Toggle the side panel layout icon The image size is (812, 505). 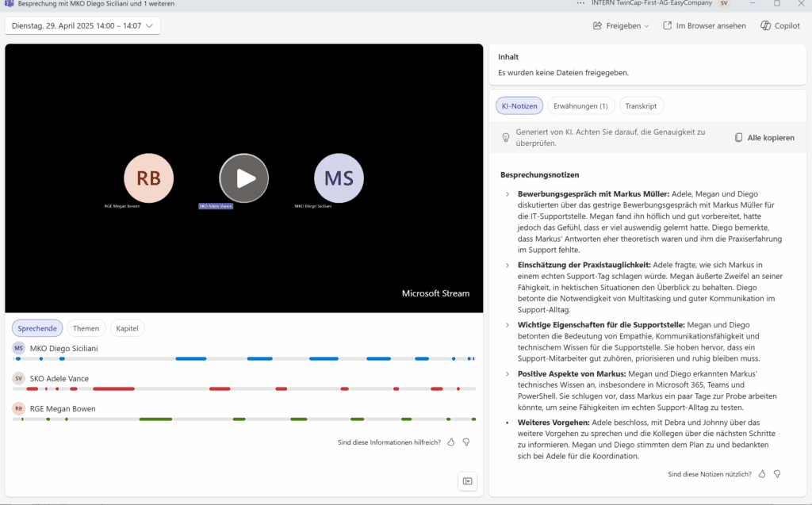pyautogui.click(x=468, y=481)
